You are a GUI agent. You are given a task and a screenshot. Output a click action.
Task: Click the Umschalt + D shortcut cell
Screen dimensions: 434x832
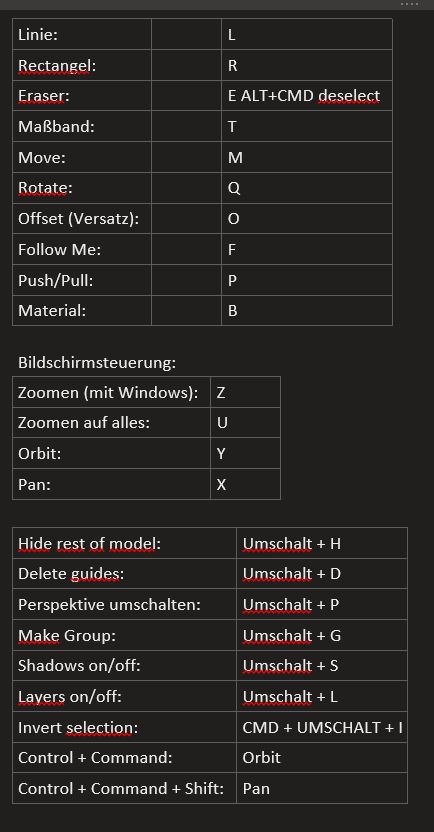(322, 574)
